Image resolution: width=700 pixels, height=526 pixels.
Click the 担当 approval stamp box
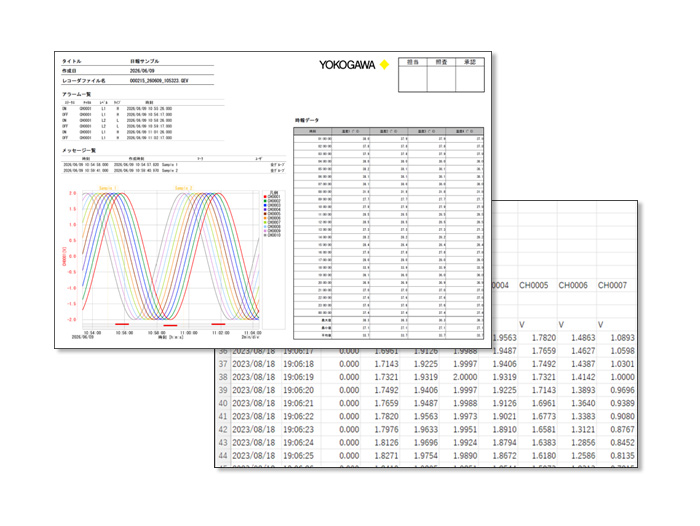tap(413, 75)
